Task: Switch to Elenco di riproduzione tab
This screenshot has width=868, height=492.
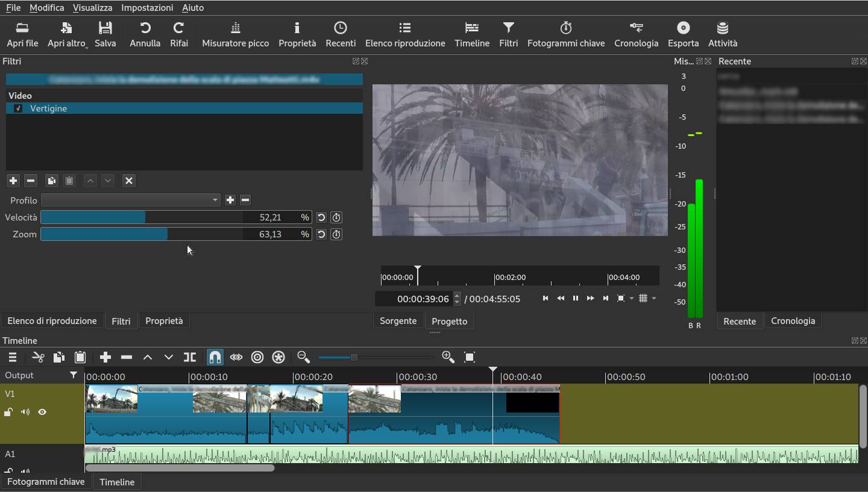Action: click(52, 321)
